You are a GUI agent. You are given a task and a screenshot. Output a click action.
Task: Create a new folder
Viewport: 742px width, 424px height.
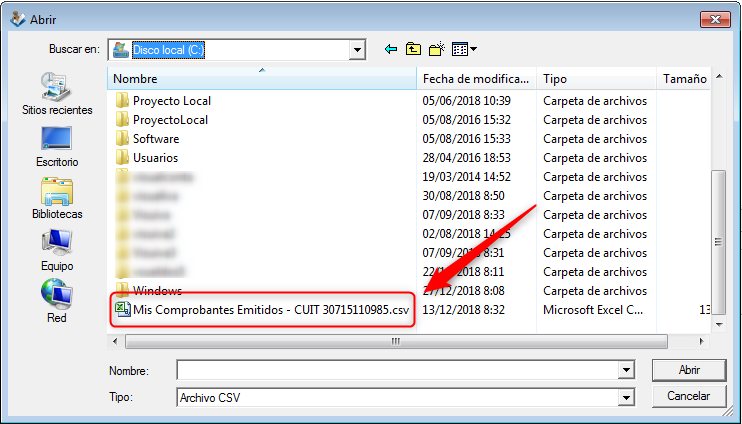[436, 49]
